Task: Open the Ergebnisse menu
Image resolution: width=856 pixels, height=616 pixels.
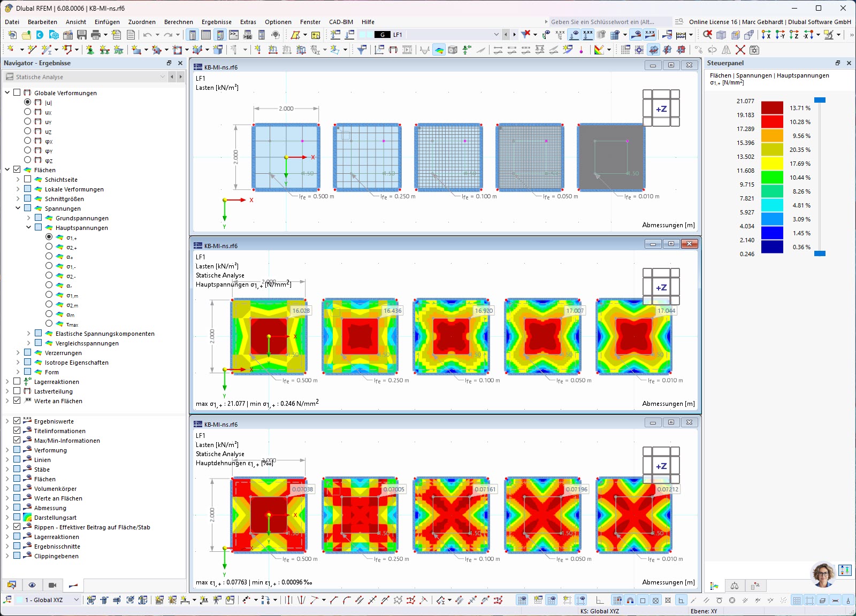Action: click(217, 22)
